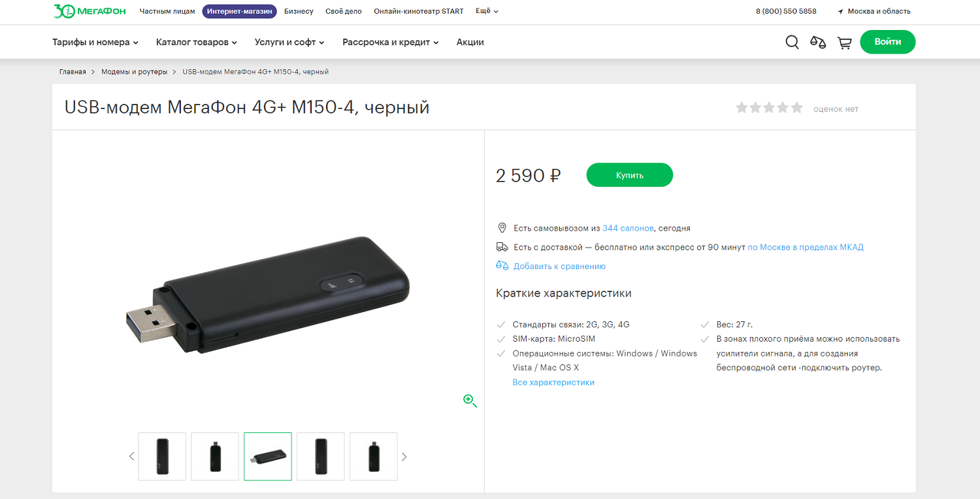
Task: Expand Рассрочка и кредит menu
Action: (391, 42)
